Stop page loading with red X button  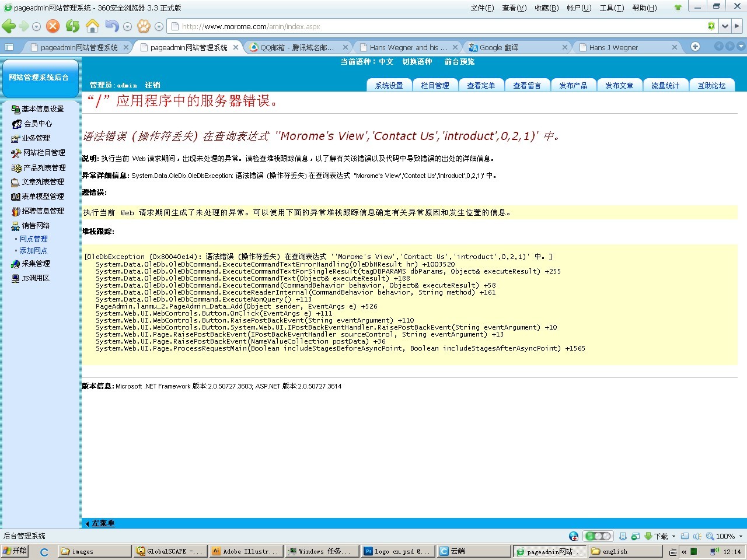53,26
